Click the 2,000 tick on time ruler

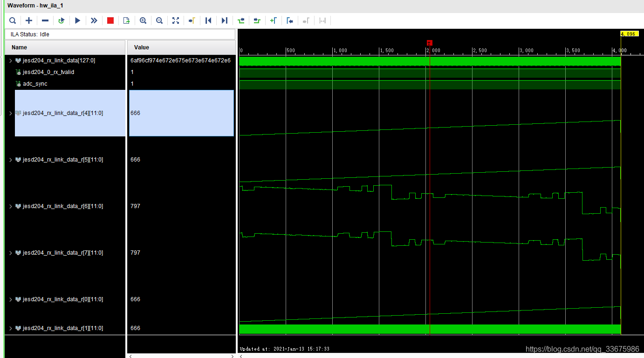433,50
